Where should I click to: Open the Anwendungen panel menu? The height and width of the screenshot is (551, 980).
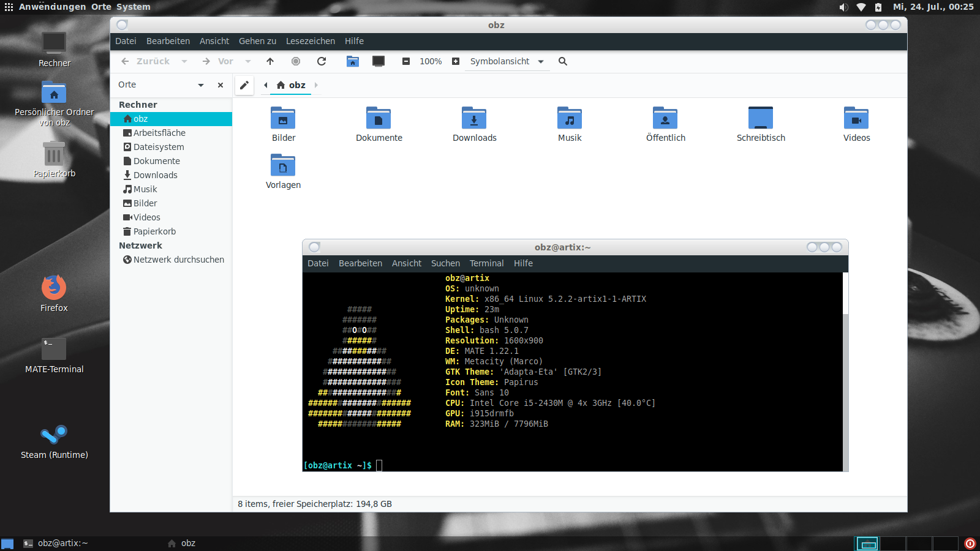point(53,7)
